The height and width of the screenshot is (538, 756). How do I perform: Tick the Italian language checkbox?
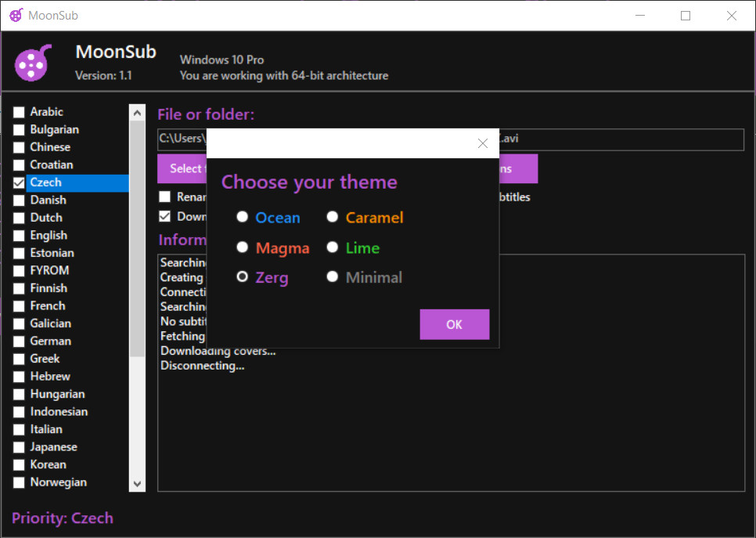point(19,429)
